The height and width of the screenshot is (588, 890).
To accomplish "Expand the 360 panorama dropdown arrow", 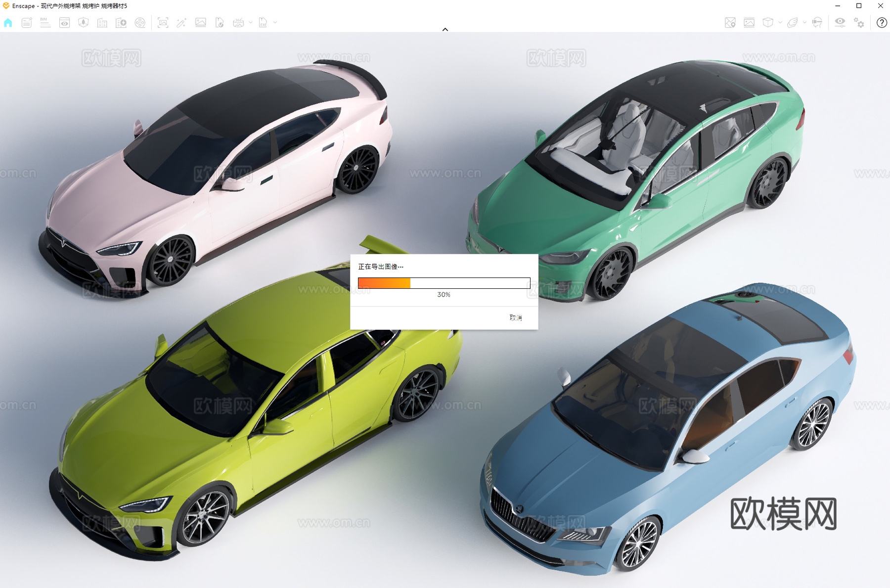I will [251, 23].
